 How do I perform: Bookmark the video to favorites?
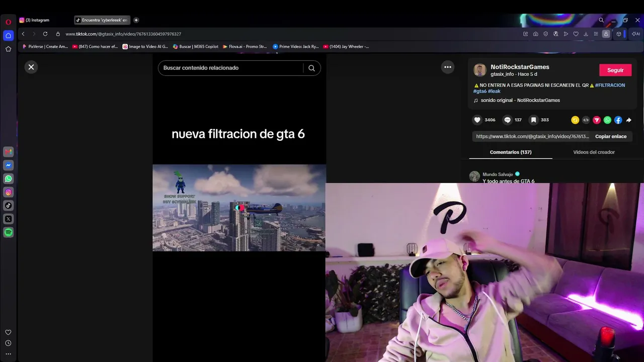coord(533,120)
